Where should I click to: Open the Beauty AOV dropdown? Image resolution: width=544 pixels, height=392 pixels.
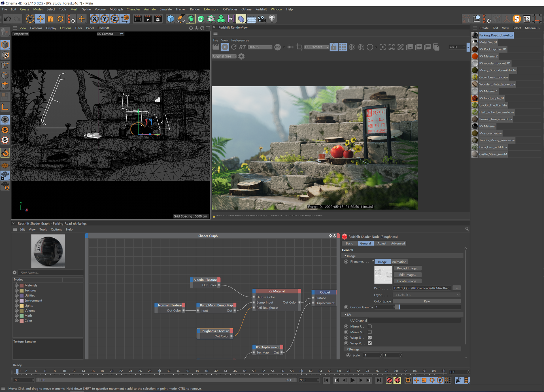pos(260,47)
